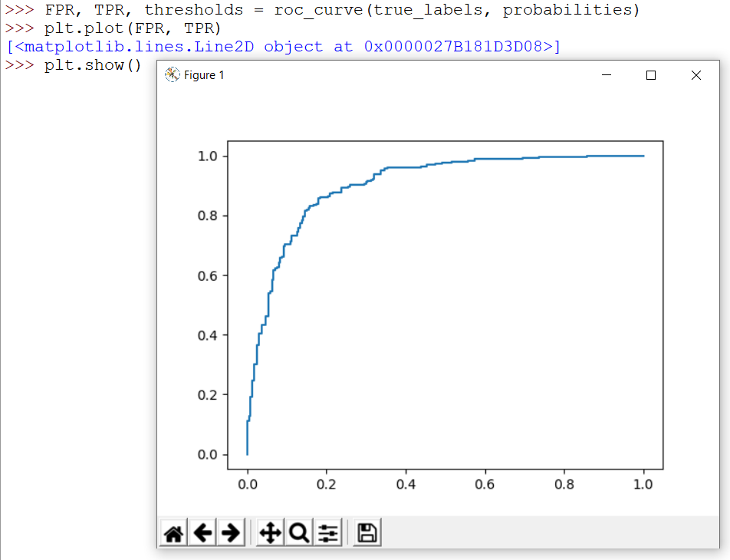Open subplot spacing adjustment controls
Image resolution: width=730 pixels, height=560 pixels.
click(328, 532)
